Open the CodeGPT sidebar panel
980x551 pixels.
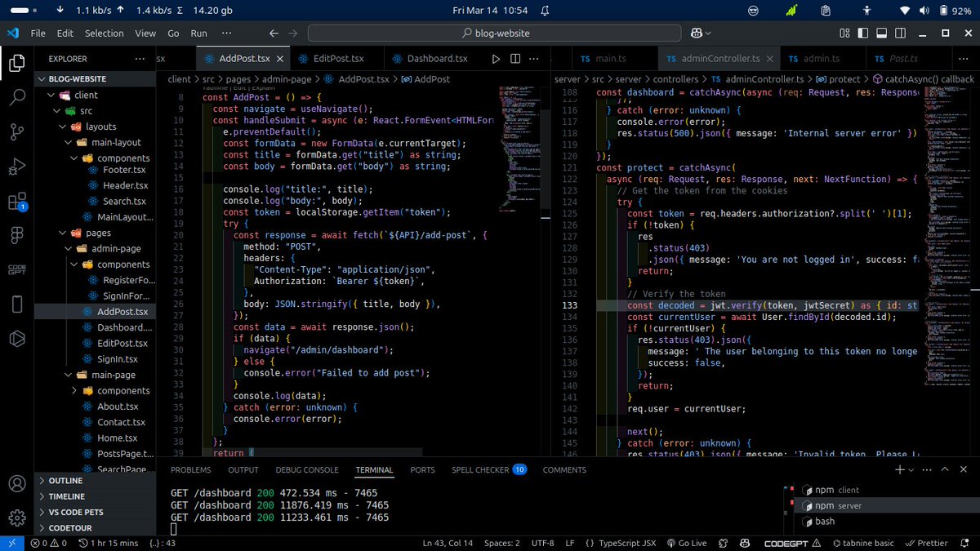click(16, 269)
